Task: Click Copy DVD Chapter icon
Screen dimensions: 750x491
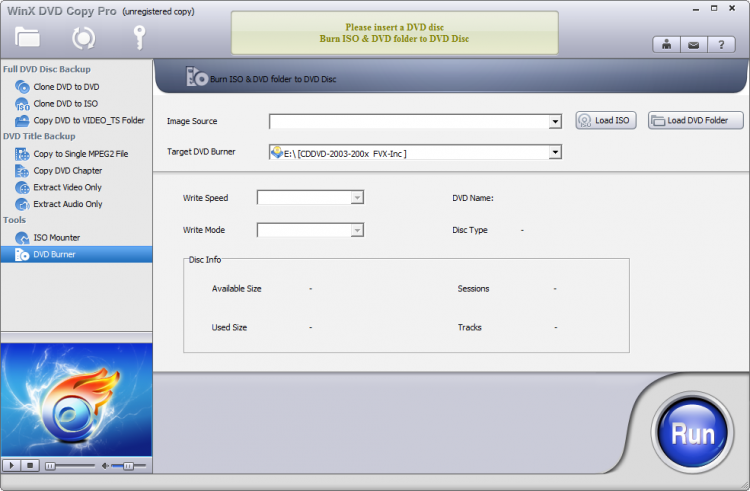Action: click(22, 171)
